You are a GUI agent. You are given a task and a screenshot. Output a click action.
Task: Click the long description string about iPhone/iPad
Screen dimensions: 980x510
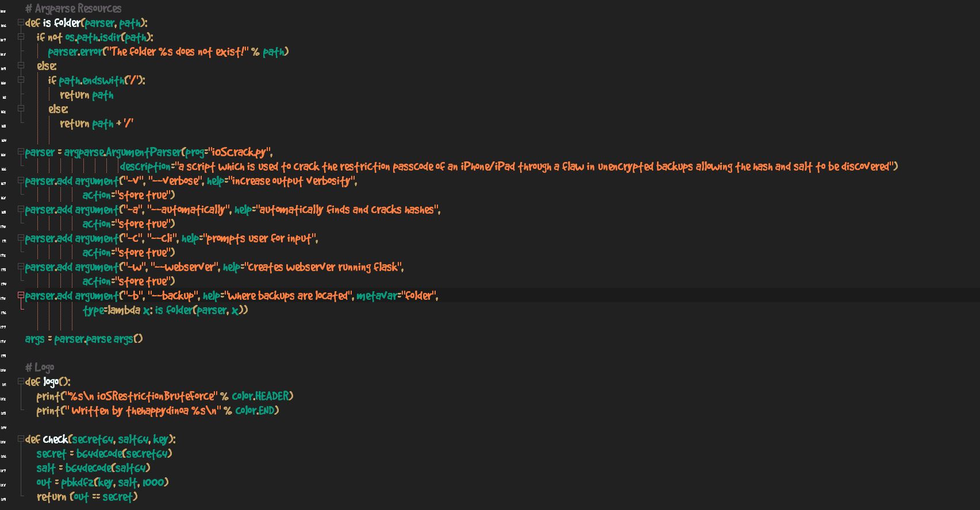[535, 167]
